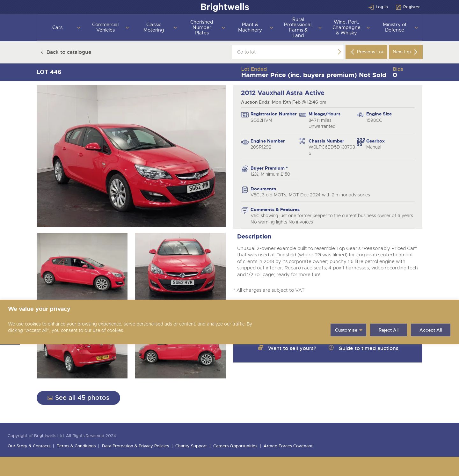Open the front-view Astra thumbnail
The height and width of the screenshot is (476, 459).
[x=180, y=266]
